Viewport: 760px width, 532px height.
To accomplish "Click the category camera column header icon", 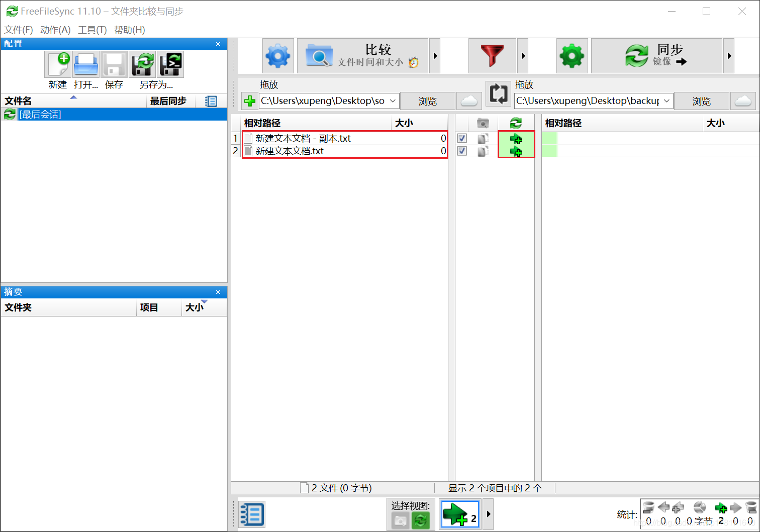I will [x=483, y=123].
